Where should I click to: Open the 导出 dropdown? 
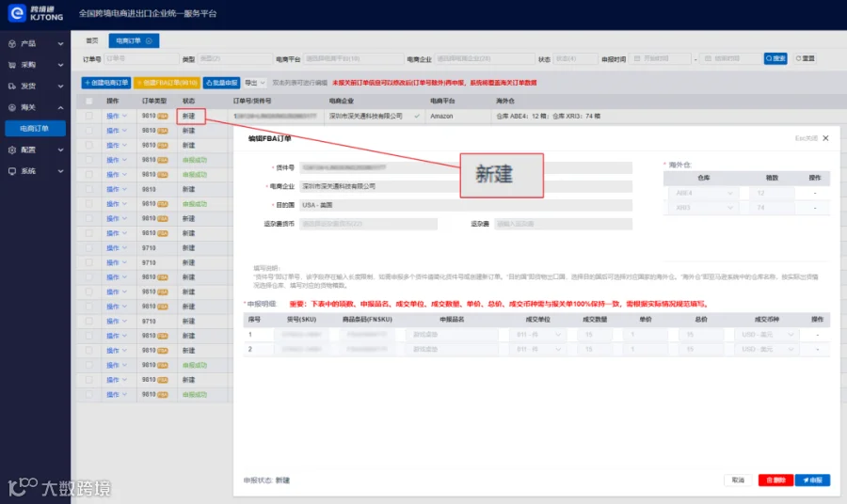(x=255, y=83)
